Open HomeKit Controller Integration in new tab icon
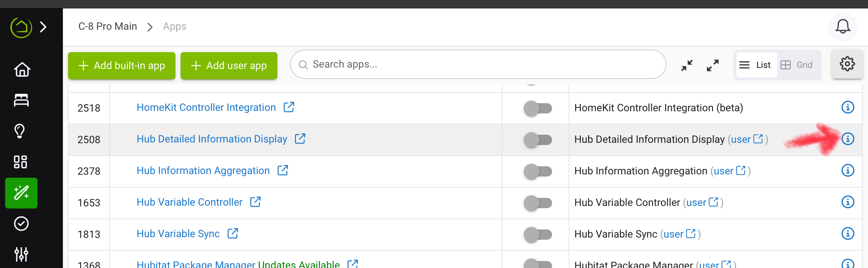868x268 pixels. point(289,107)
